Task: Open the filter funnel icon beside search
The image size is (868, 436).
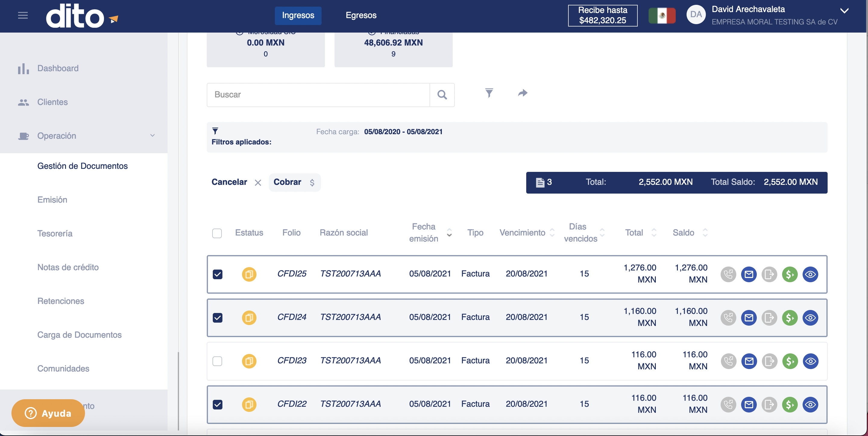Action: pyautogui.click(x=489, y=93)
